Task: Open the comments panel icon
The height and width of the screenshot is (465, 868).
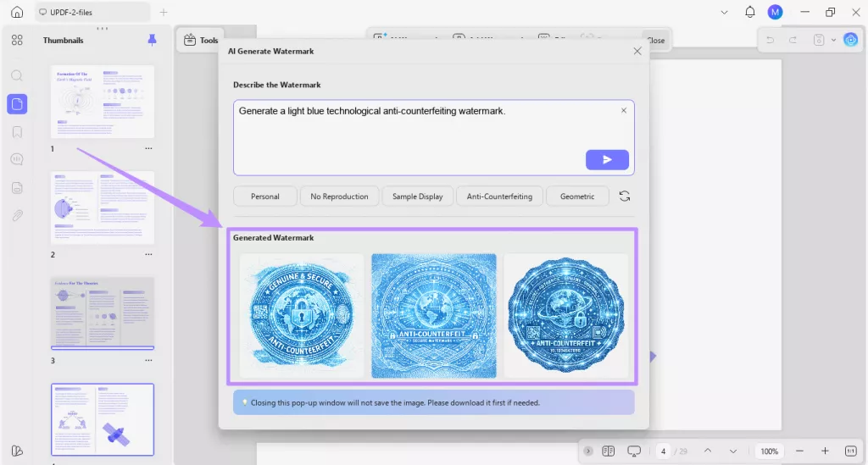Action: coord(17,160)
